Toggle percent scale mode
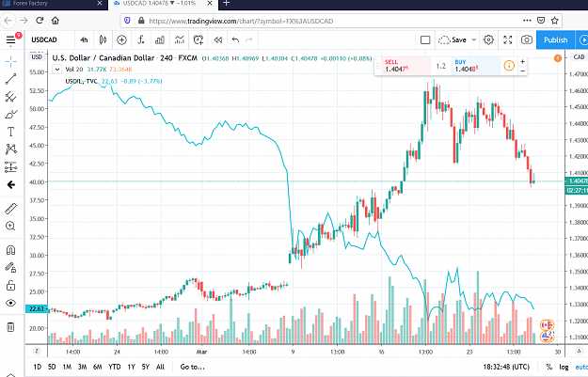This screenshot has height=377, width=588. (548, 367)
